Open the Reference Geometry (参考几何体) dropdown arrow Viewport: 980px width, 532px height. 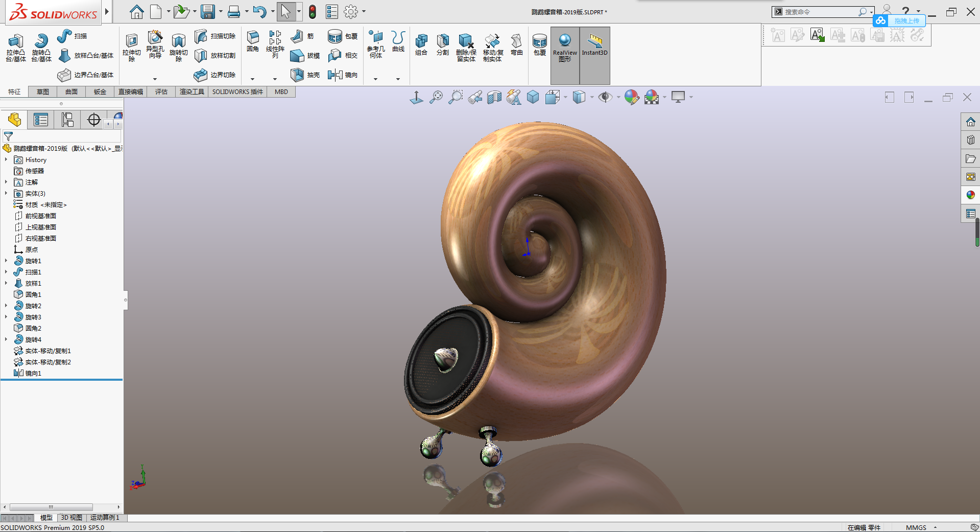375,79
